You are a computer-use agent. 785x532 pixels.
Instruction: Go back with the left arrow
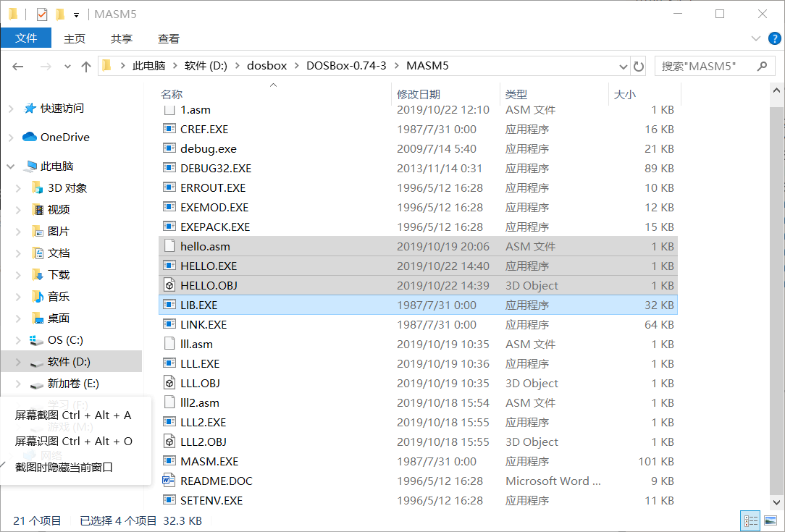18,66
